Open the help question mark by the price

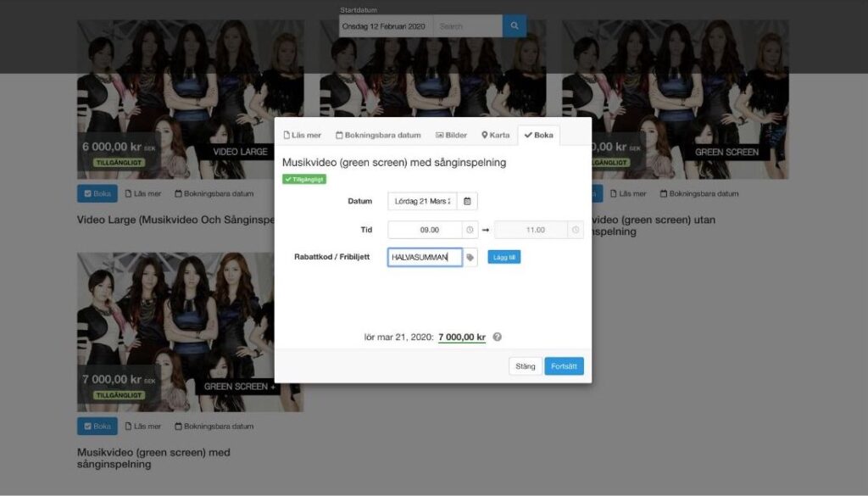[497, 337]
